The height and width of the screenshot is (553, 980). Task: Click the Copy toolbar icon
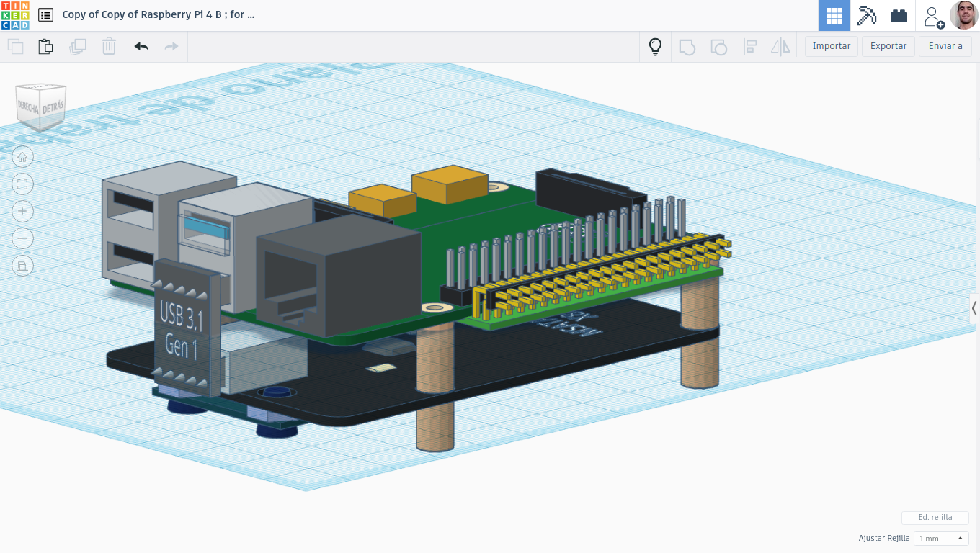tap(15, 47)
